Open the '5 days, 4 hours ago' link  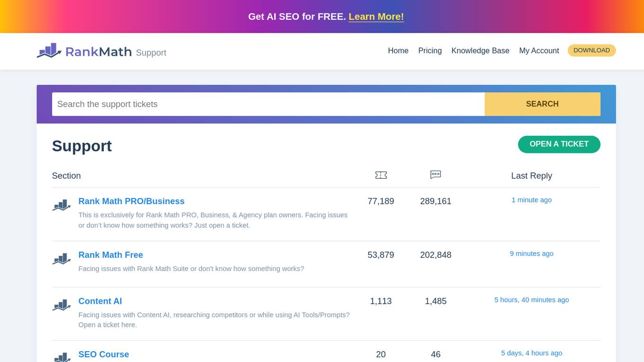(x=531, y=353)
